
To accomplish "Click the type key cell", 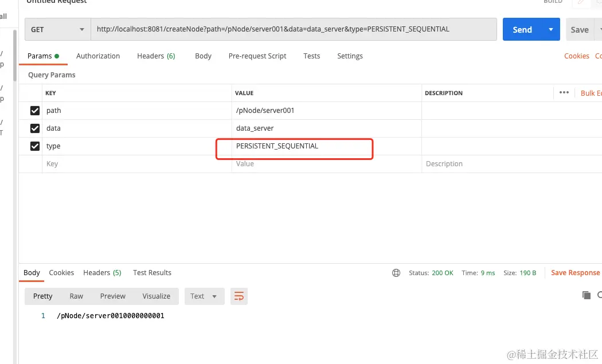I will (136, 146).
